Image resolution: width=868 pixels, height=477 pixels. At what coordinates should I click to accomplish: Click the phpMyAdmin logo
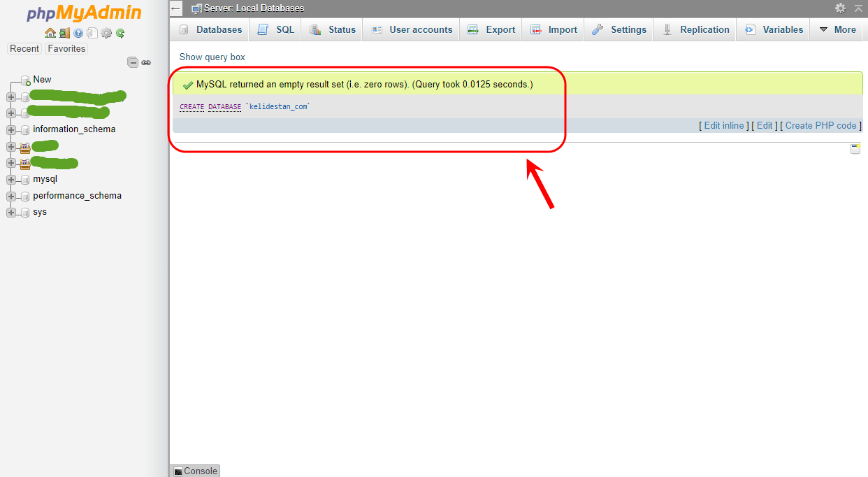(84, 13)
